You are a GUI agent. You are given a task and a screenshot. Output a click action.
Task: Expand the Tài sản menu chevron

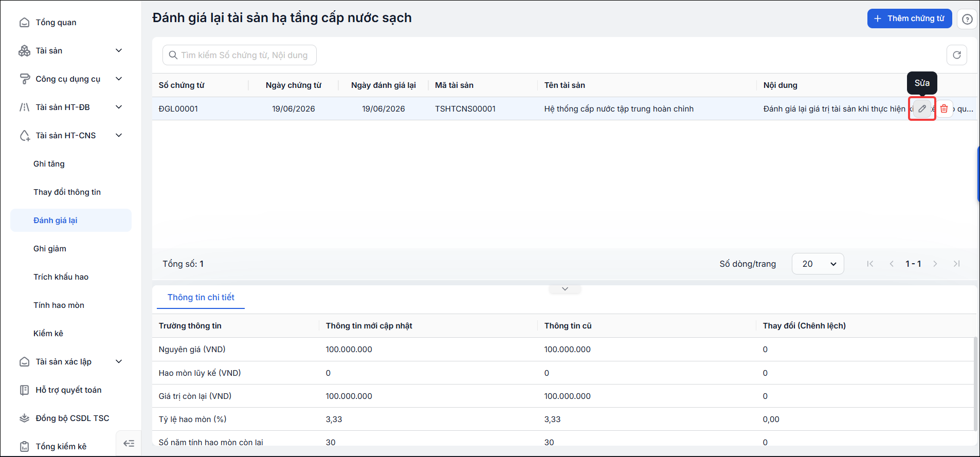tap(119, 50)
